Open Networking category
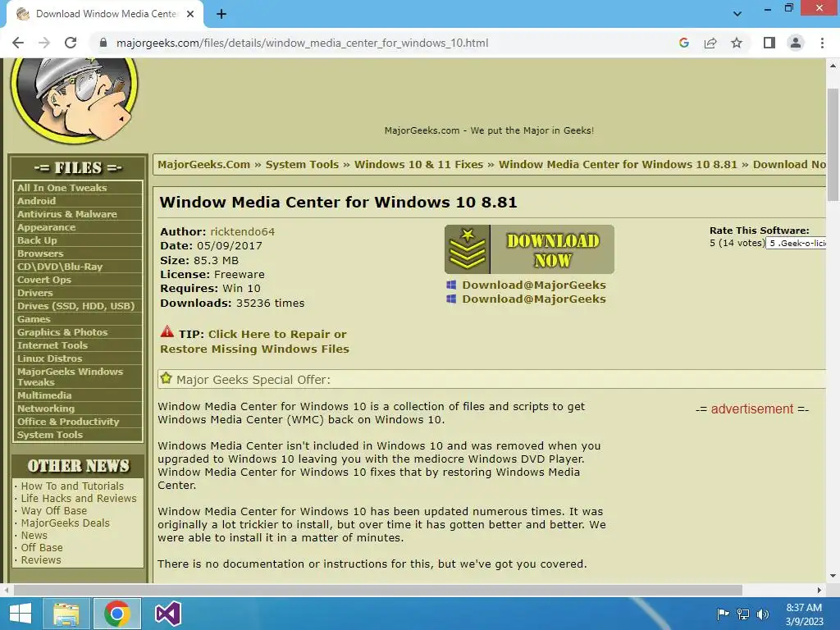This screenshot has height=630, width=840. click(46, 409)
